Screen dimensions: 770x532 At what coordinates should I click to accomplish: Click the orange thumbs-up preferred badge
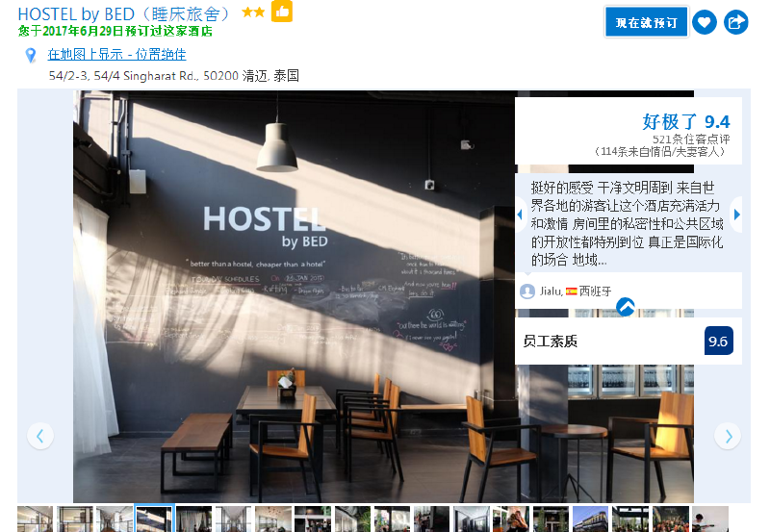click(x=282, y=11)
